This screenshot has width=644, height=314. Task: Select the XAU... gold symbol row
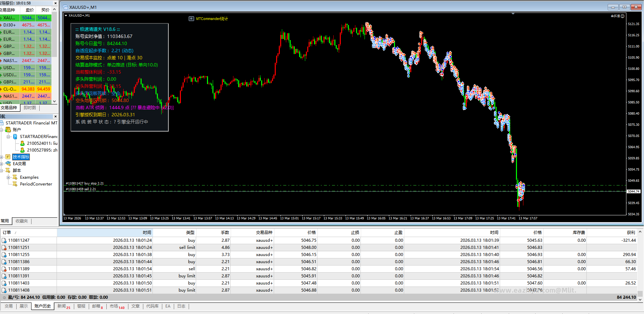click(x=26, y=18)
